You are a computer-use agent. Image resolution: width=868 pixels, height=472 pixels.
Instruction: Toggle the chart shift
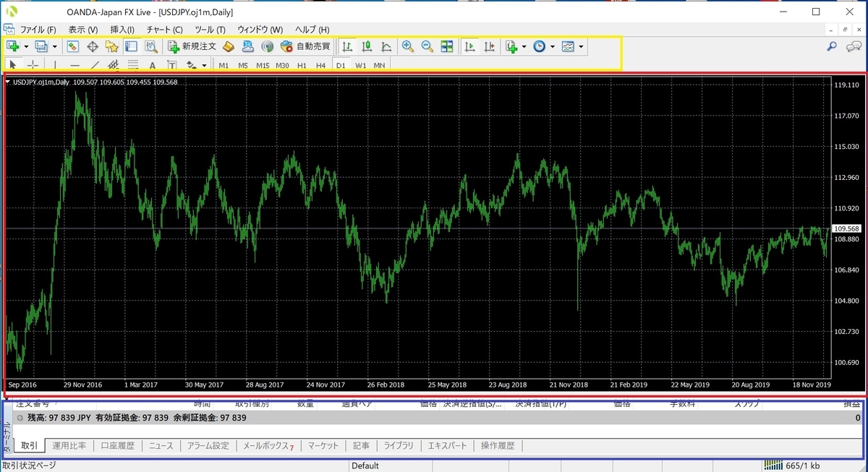tap(489, 46)
